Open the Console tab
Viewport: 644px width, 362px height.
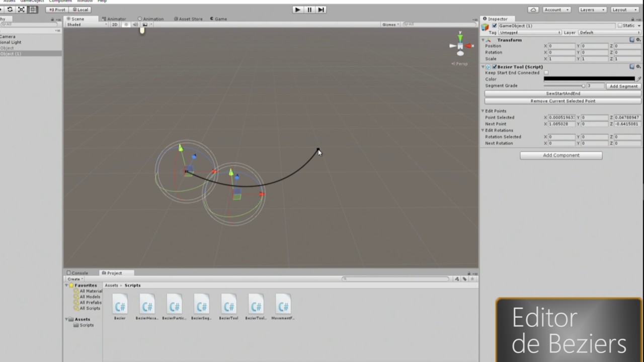coord(77,273)
